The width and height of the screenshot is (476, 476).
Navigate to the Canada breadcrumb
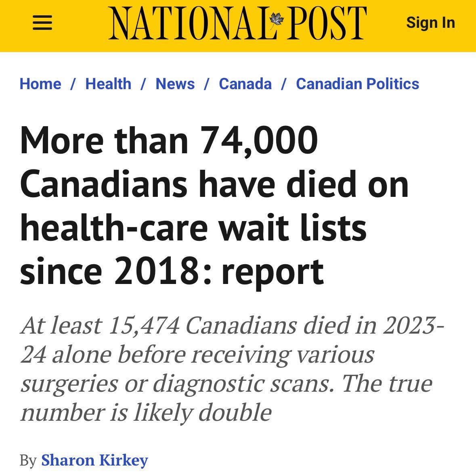click(245, 84)
